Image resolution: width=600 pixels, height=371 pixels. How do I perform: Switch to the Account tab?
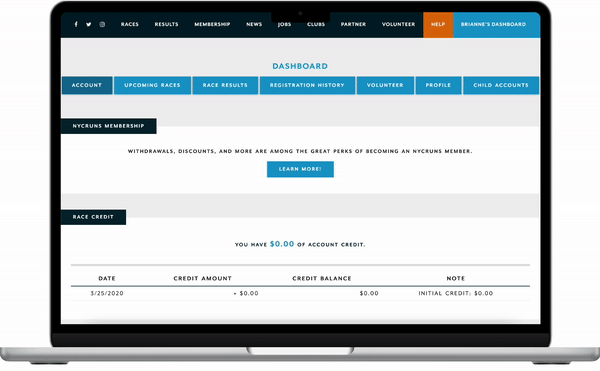tap(87, 85)
